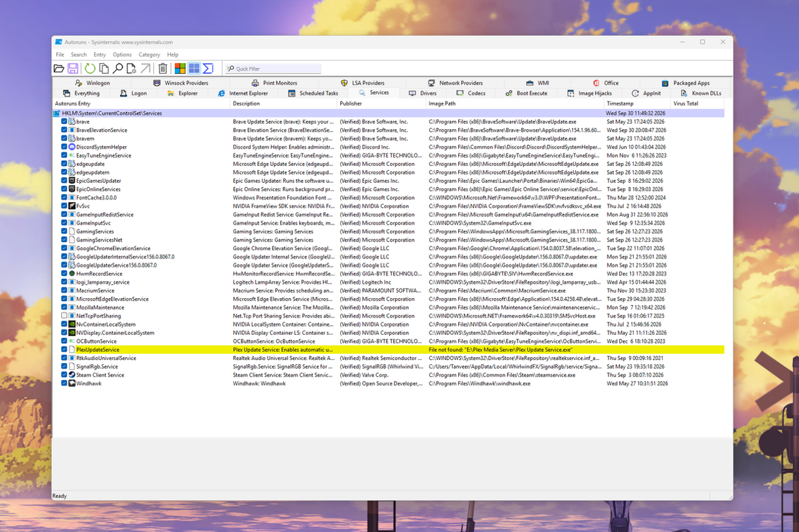Uncheck the brave service entry
799x532 pixels.
click(x=64, y=122)
